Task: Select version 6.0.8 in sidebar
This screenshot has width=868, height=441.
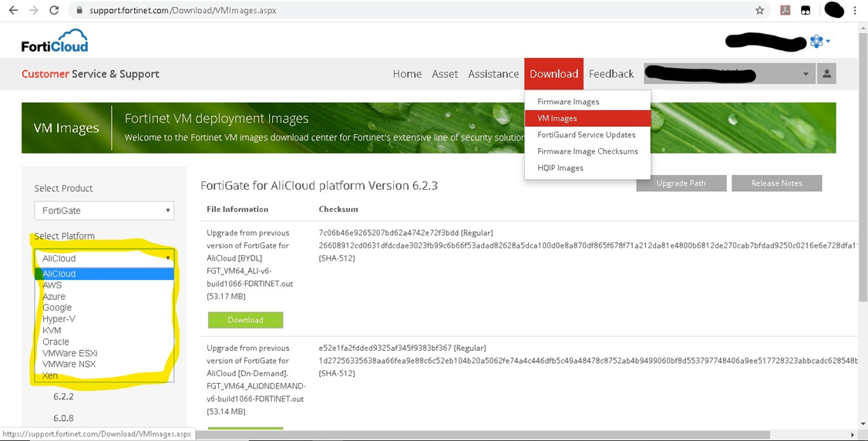Action: [64, 418]
